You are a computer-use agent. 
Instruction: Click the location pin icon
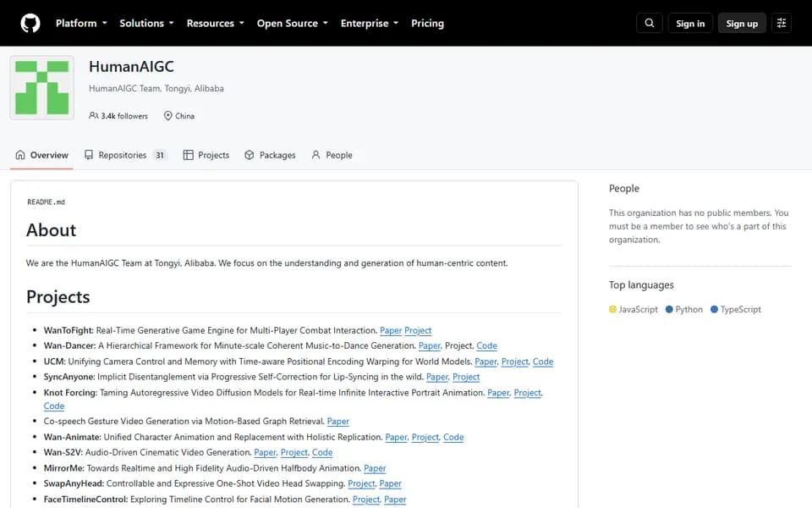tap(167, 116)
